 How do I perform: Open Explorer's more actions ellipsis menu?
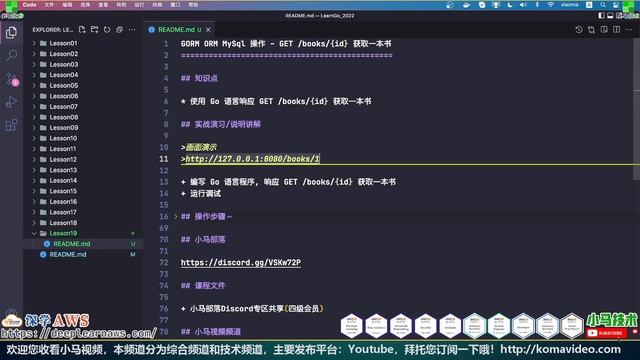click(132, 30)
